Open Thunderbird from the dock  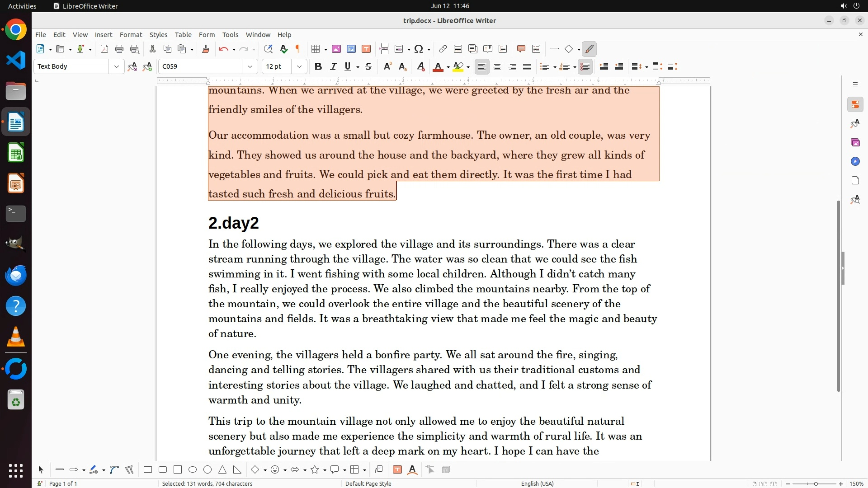tap(16, 275)
